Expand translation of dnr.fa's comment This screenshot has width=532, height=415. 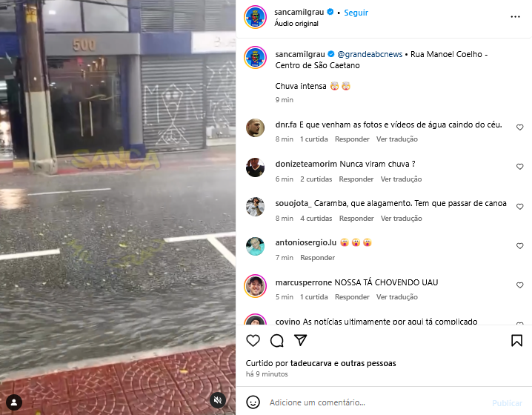[x=396, y=139]
